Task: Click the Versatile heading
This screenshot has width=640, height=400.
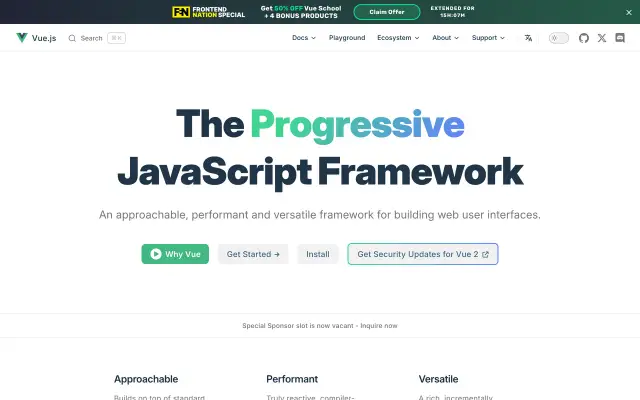Action: [438, 379]
